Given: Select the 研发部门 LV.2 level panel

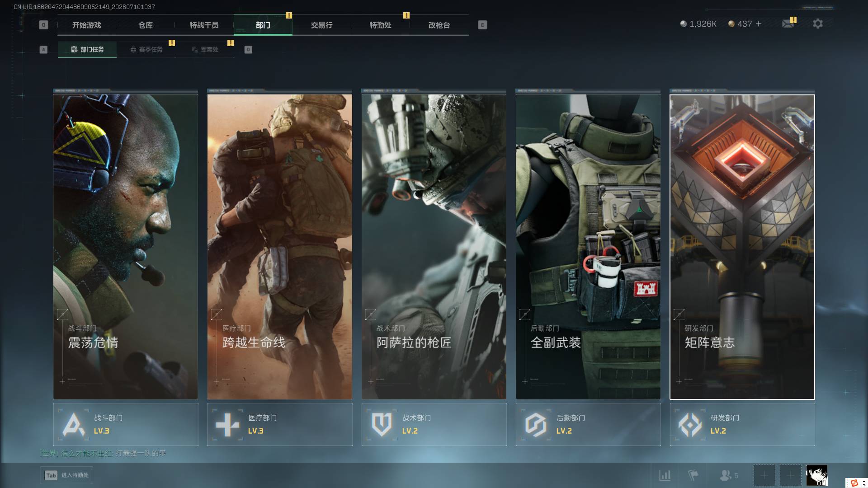Looking at the screenshot, I should tap(742, 425).
